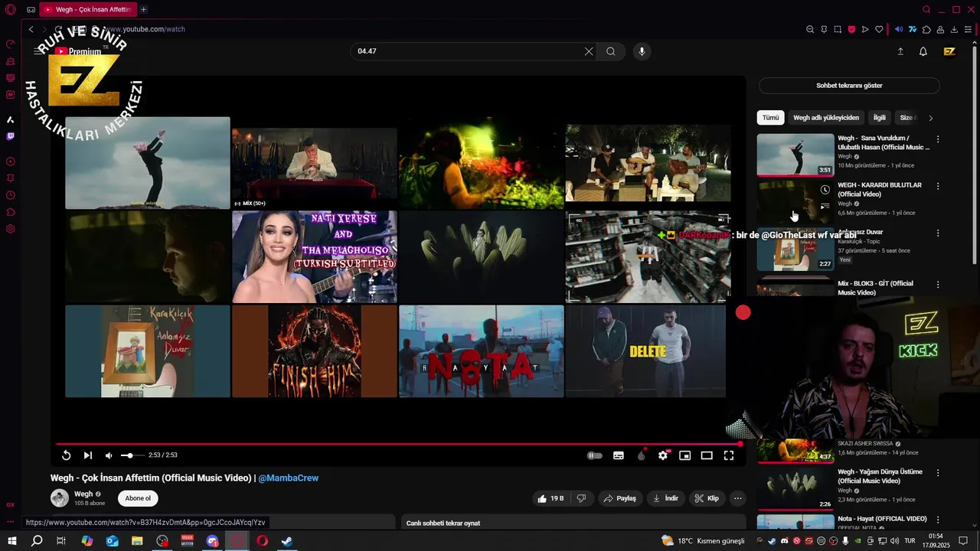Click the next video button in player
Viewport: 980px width, 551px height.
(88, 455)
